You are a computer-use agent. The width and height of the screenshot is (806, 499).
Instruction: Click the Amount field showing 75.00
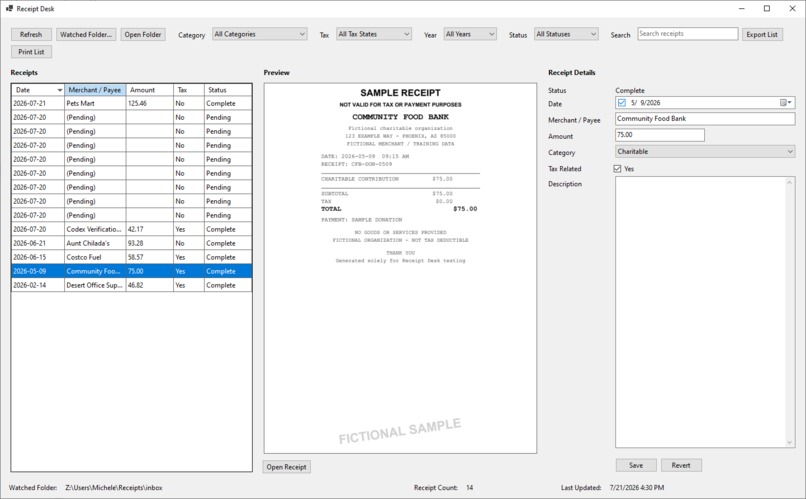[660, 135]
